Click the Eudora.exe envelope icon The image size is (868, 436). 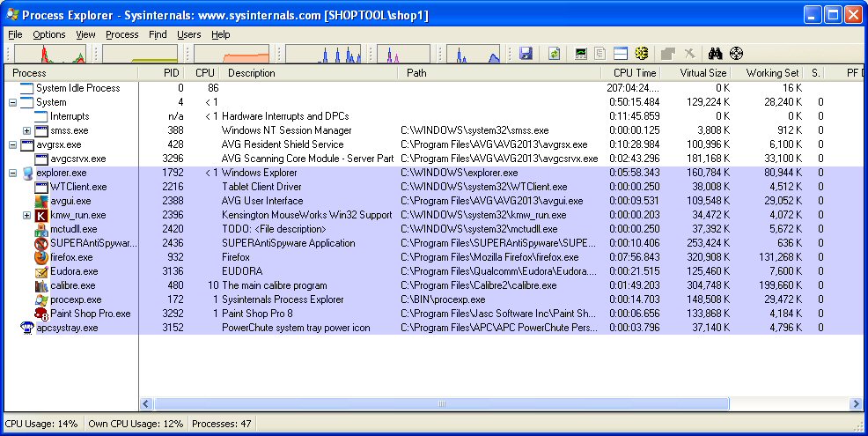[41, 271]
